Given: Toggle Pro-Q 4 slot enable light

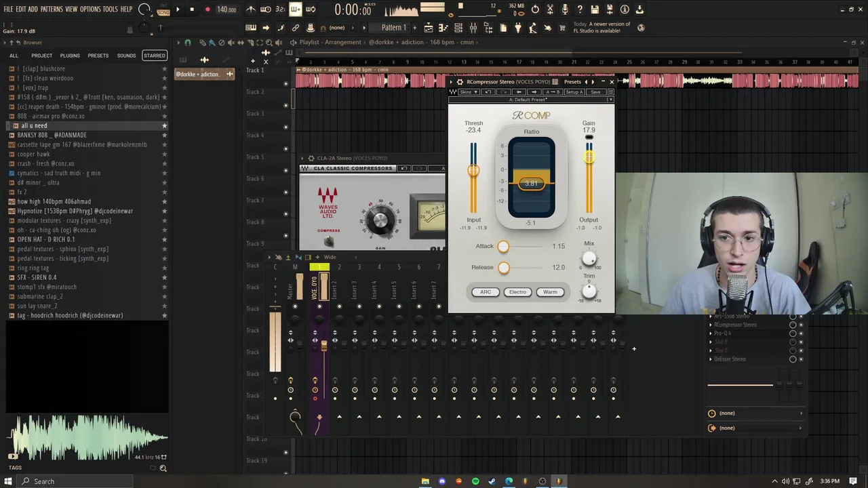Looking at the screenshot, I should click(x=801, y=333).
